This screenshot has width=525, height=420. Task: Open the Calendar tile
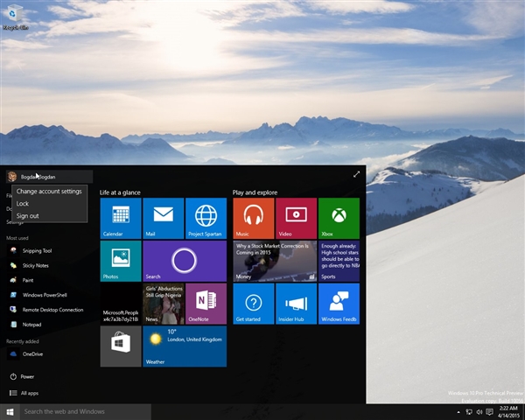pos(120,218)
